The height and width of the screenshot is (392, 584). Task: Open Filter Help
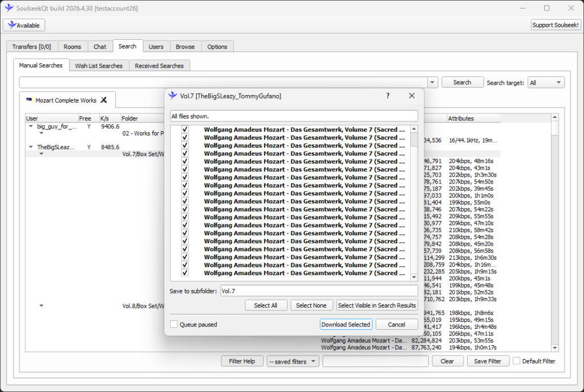click(x=242, y=361)
